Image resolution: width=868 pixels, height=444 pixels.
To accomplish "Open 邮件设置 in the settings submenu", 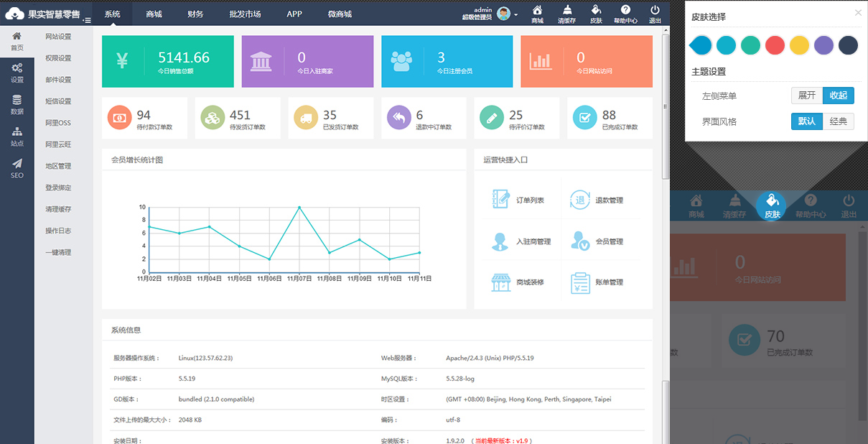I will 58,80.
